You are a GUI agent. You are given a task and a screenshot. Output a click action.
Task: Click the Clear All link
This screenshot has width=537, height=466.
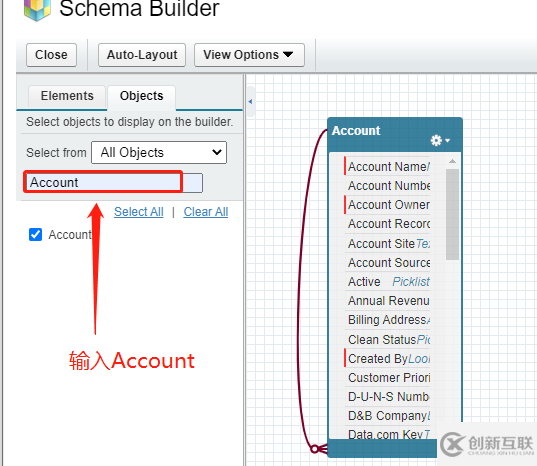coord(206,212)
